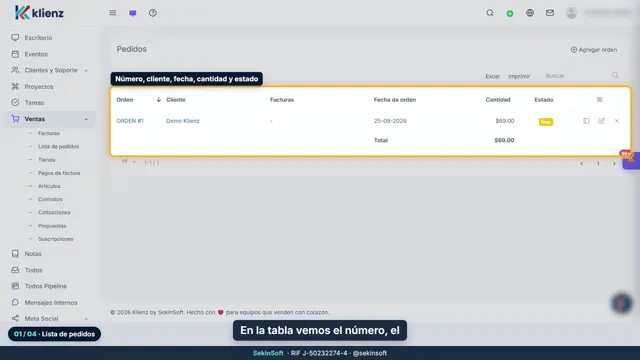Screen dimensions: 640x360
Task: Click the top bar search magnifier icon
Action: [x=490, y=13]
